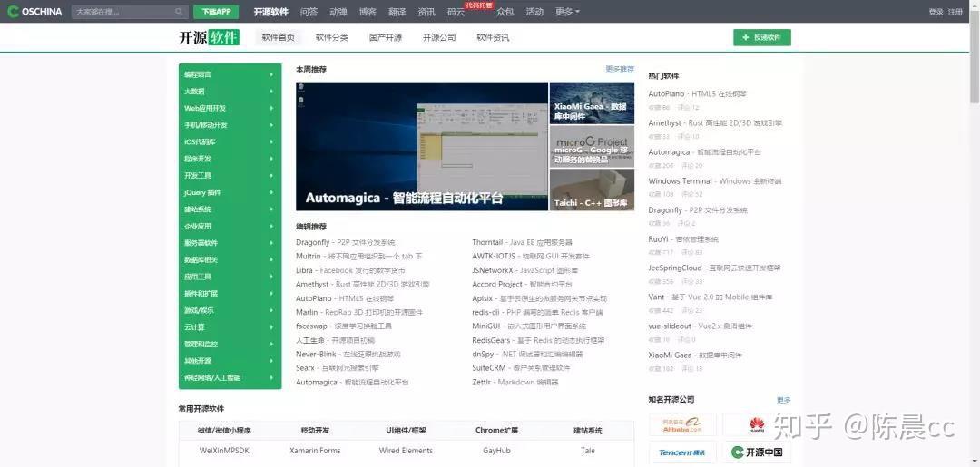Open the redis-cli PHP client link
The image size is (980, 467).
pyautogui.click(x=537, y=312)
